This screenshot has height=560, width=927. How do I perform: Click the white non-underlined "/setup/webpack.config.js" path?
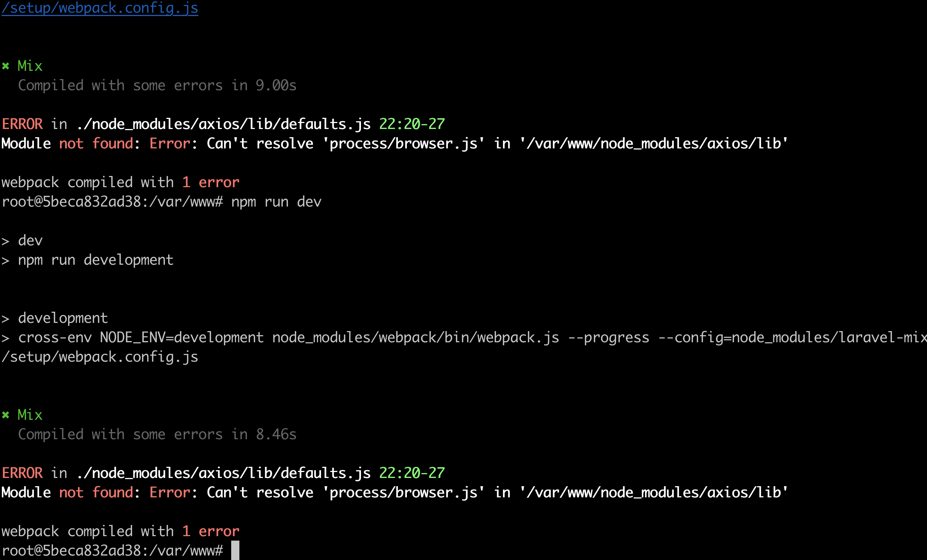point(100,357)
